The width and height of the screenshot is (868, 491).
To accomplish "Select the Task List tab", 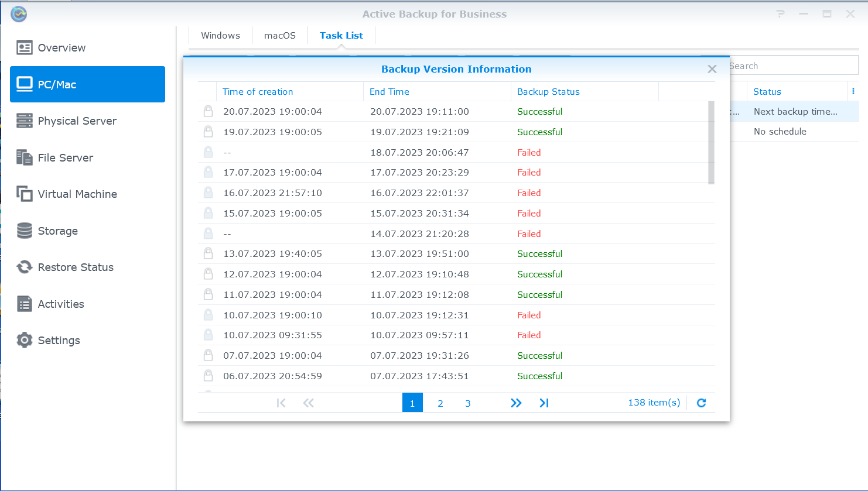I will click(341, 36).
